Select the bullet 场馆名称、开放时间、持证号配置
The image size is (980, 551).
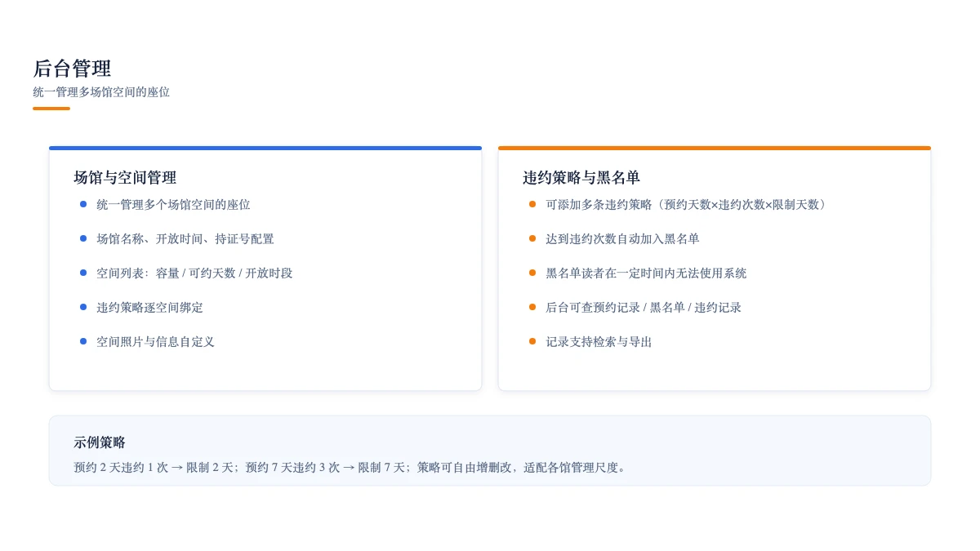(x=185, y=239)
